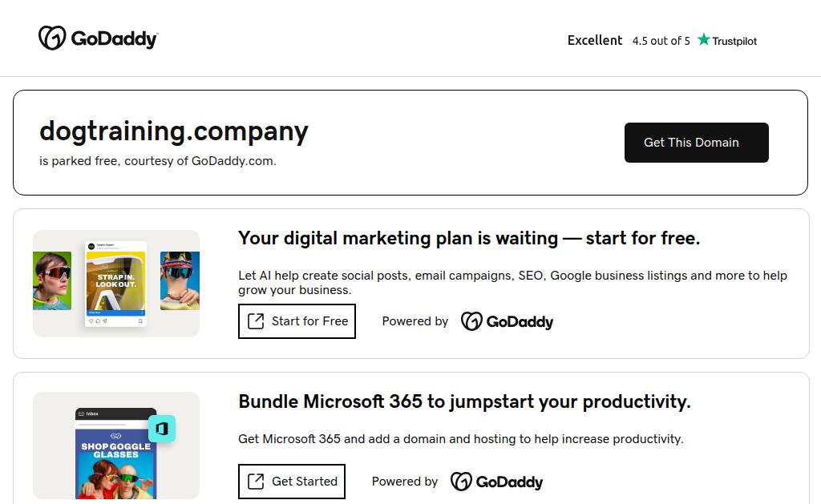Click external-link icon in Start for Free button

(x=256, y=321)
